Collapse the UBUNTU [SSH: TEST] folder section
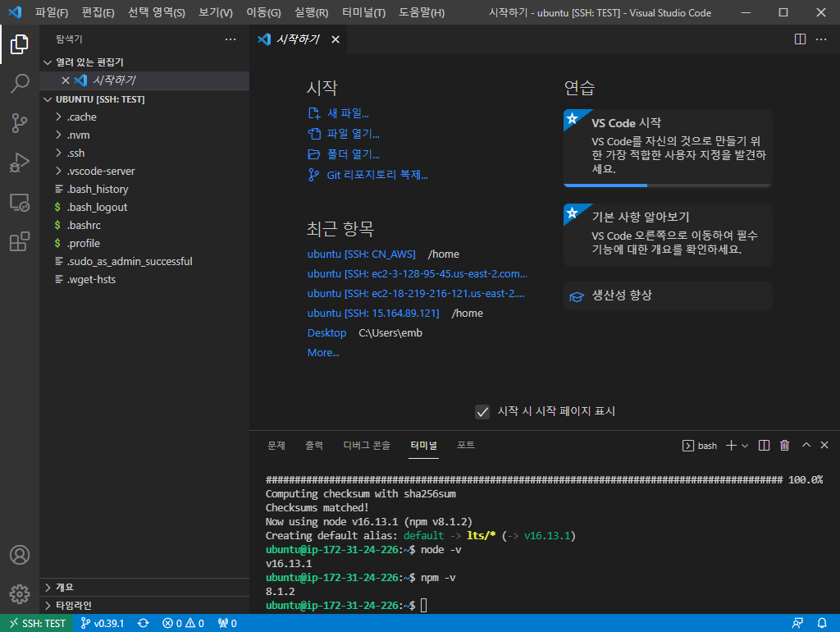This screenshot has width=840, height=632. point(144,99)
